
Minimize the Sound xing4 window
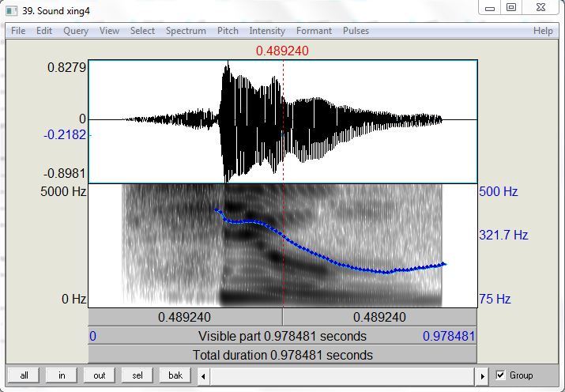point(490,8)
